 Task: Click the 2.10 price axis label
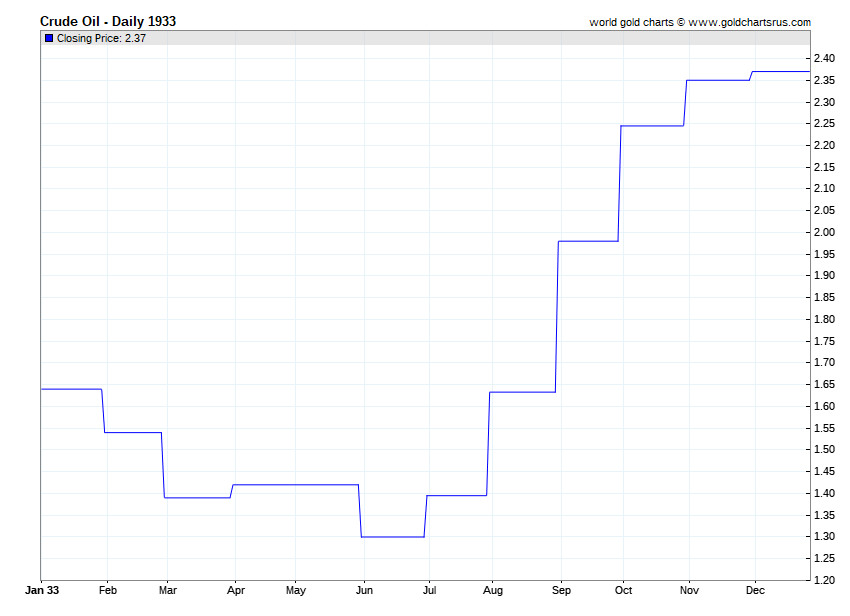point(825,189)
